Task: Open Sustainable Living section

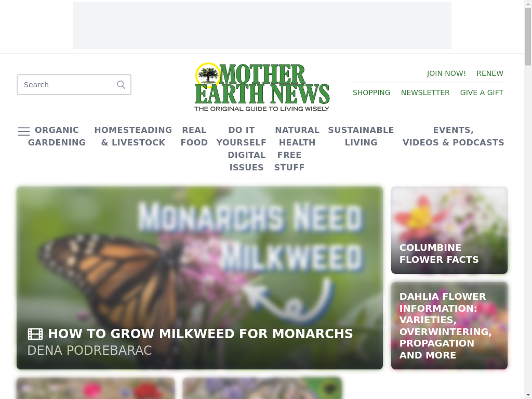Action: [361, 136]
